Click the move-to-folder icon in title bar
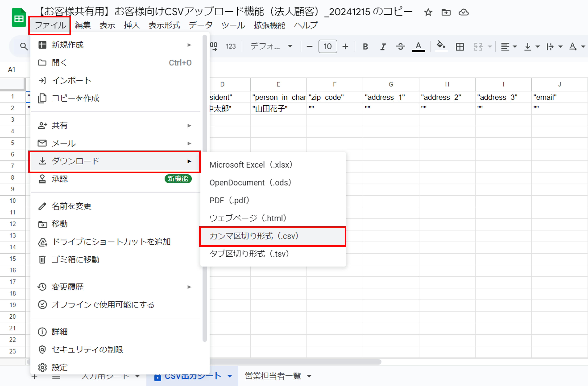The height and width of the screenshot is (386, 588). pos(446,12)
